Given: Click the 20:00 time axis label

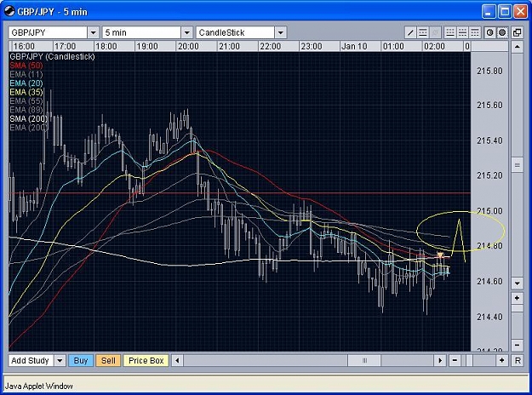Looking at the screenshot, I should [188, 46].
